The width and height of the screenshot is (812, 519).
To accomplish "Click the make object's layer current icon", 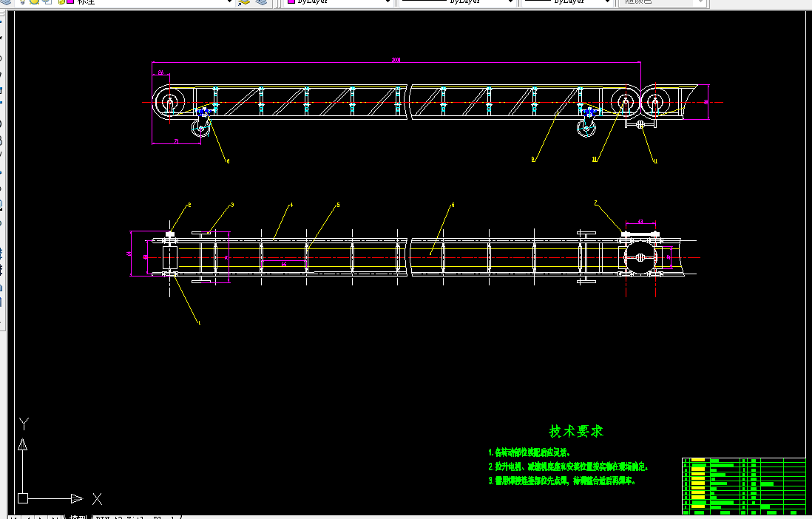I will point(244,2).
